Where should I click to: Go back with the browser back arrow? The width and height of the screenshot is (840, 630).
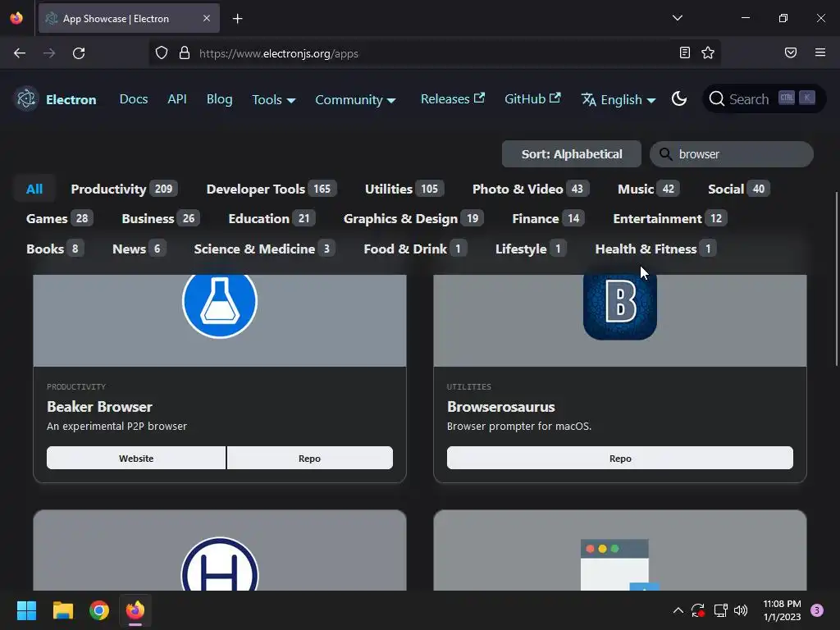[x=20, y=53]
